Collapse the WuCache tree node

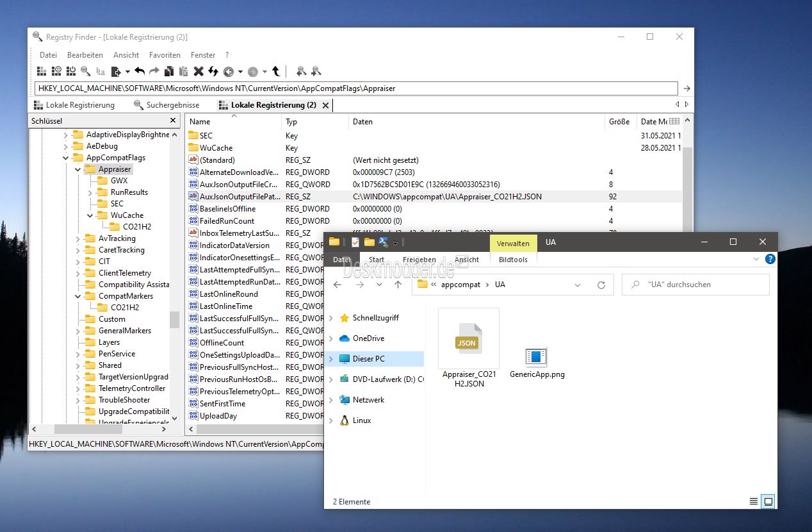90,215
